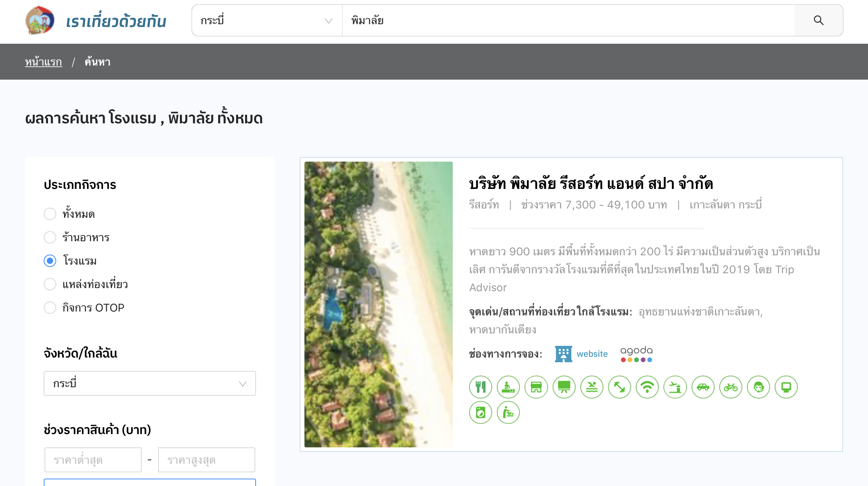
Task: Open the agoda booking channel logo
Action: pos(637,354)
